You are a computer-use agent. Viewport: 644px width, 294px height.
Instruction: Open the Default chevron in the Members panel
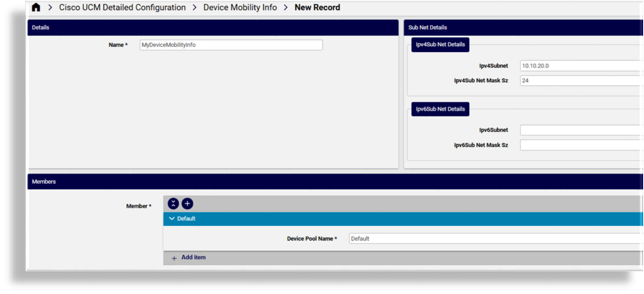(x=172, y=218)
